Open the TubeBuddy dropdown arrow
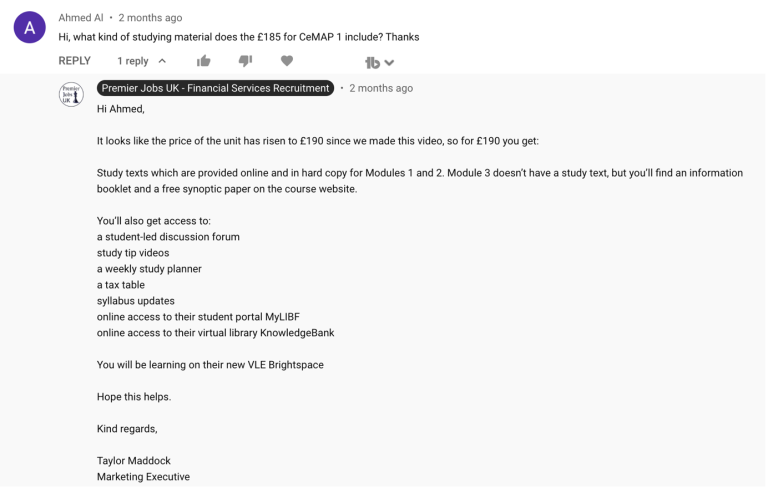This screenshot has width=768, height=488. click(389, 62)
